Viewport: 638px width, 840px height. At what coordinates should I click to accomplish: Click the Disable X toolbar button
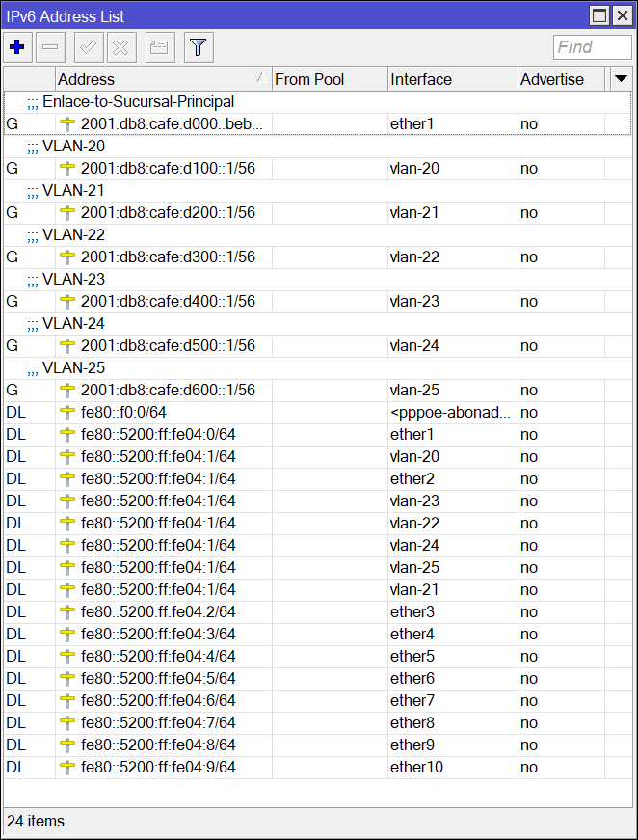tap(121, 46)
